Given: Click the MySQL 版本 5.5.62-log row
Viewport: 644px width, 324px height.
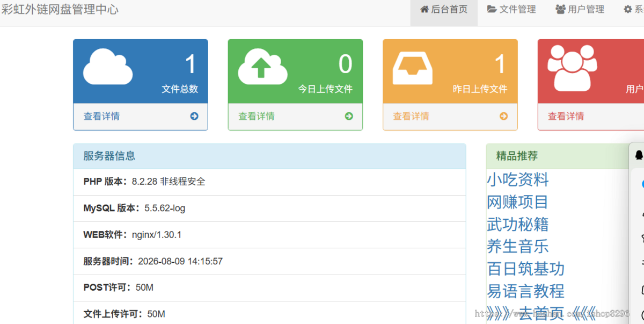Looking at the screenshot, I should tap(269, 208).
